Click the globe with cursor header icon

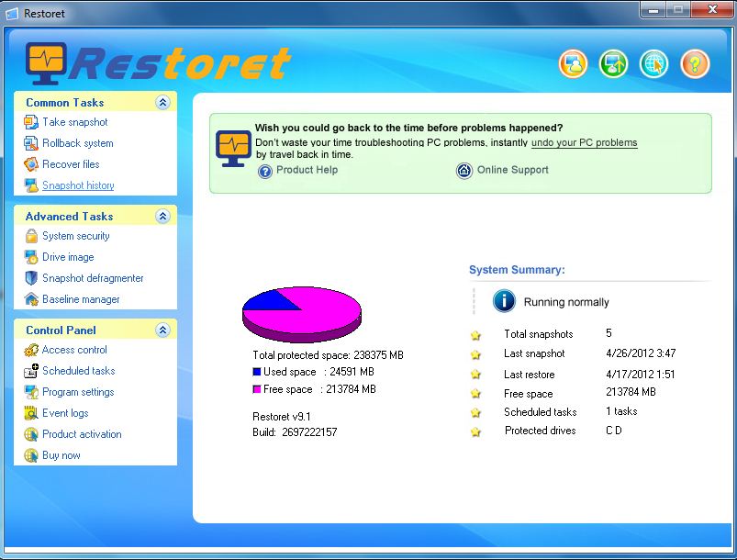click(x=653, y=64)
